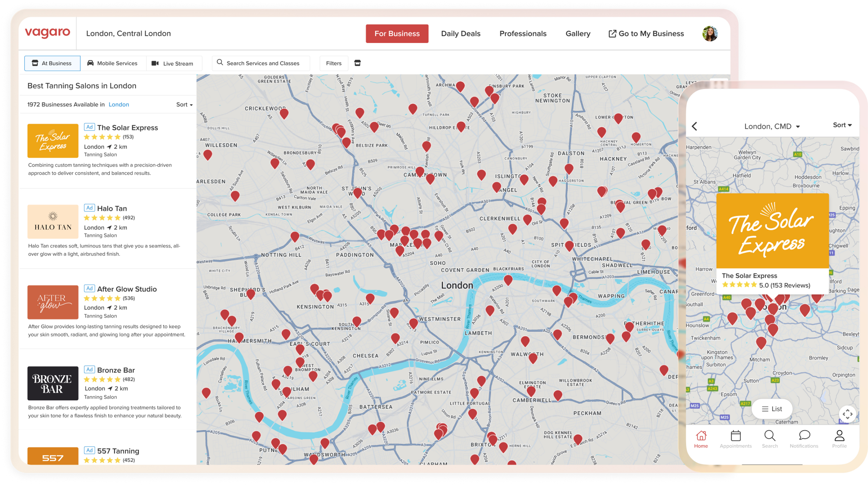
Task: Open the user profile avatar
Action: click(x=710, y=33)
